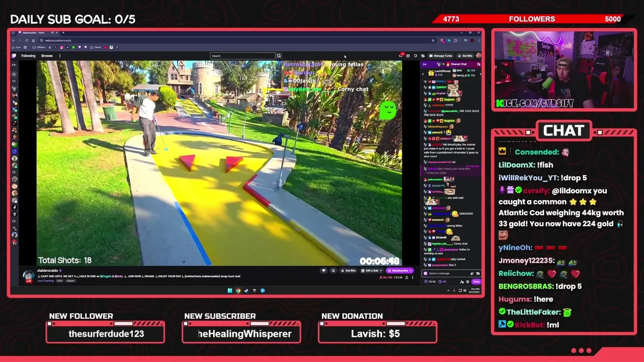Click the stableronaldo channel avatar
644x362 pixels.
[x=28, y=276]
